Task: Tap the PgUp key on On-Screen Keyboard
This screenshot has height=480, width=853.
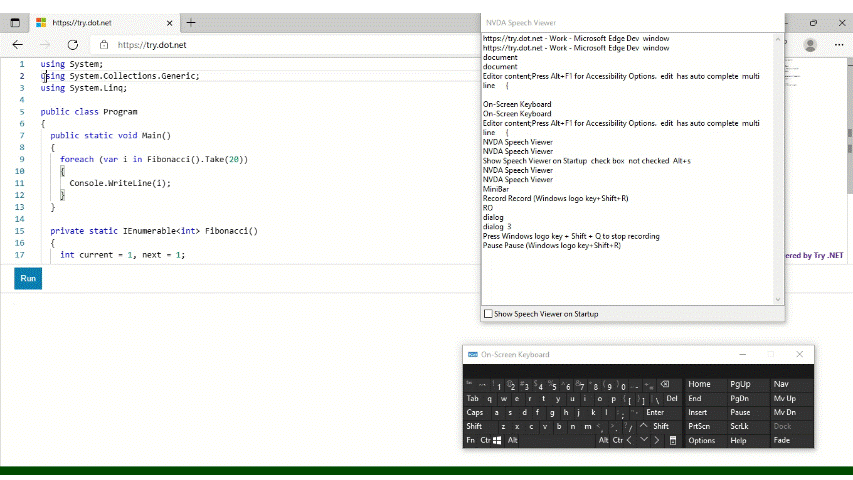Action: (748, 385)
